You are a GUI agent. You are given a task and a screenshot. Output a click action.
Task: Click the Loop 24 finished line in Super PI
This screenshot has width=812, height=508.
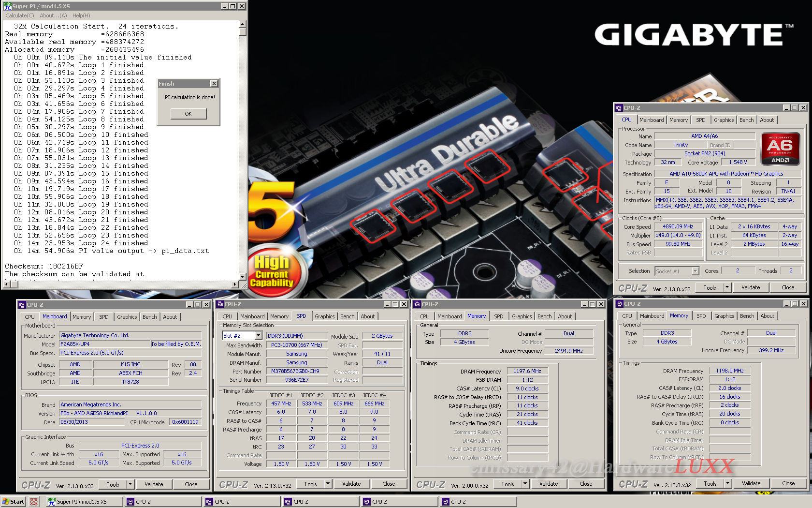81,243
